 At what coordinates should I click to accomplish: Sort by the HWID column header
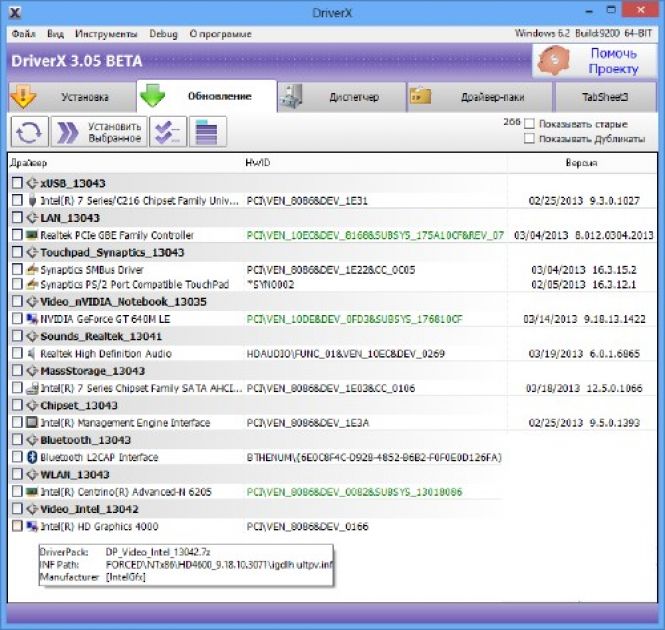coord(257,162)
